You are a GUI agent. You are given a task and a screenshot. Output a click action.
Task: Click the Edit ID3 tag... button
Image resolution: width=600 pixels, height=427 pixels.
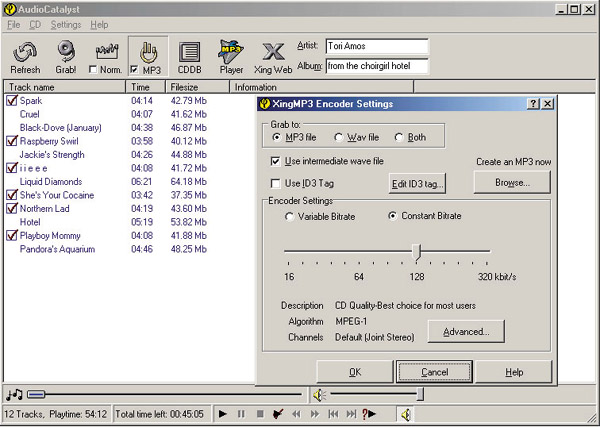coord(417,184)
